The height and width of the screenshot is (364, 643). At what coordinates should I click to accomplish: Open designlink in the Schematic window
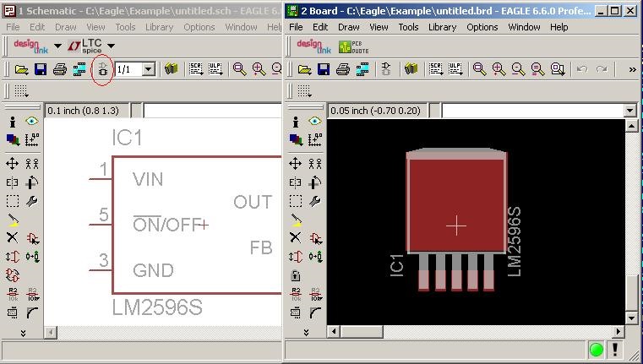pos(30,46)
